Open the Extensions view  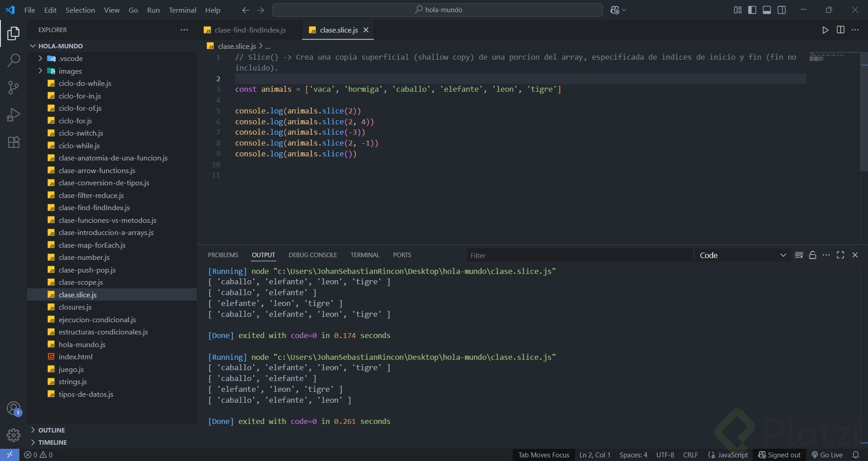click(14, 142)
